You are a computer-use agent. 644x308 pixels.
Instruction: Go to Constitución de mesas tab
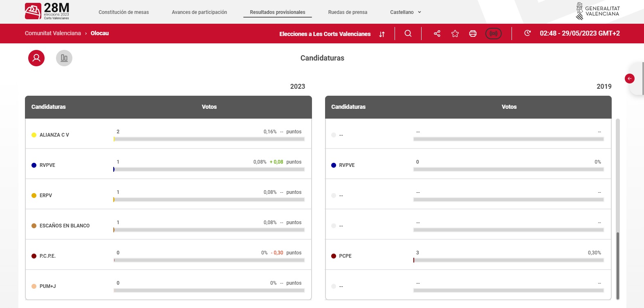[123, 12]
